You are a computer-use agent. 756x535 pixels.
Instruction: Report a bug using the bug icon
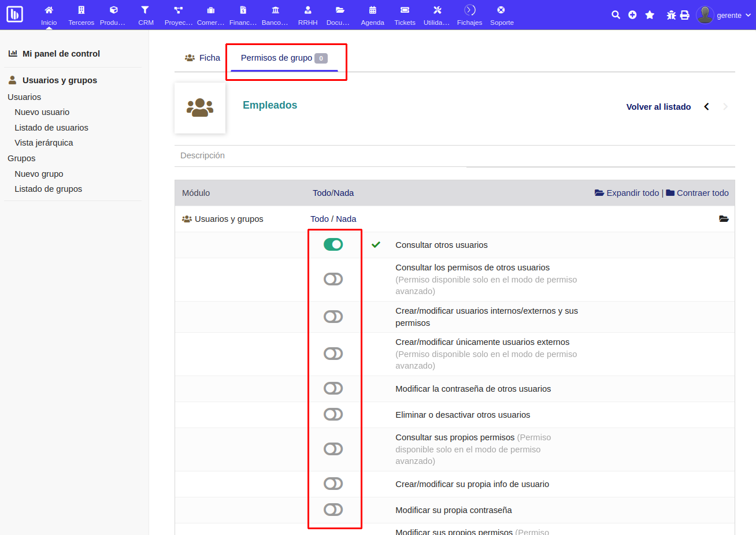[670, 14]
